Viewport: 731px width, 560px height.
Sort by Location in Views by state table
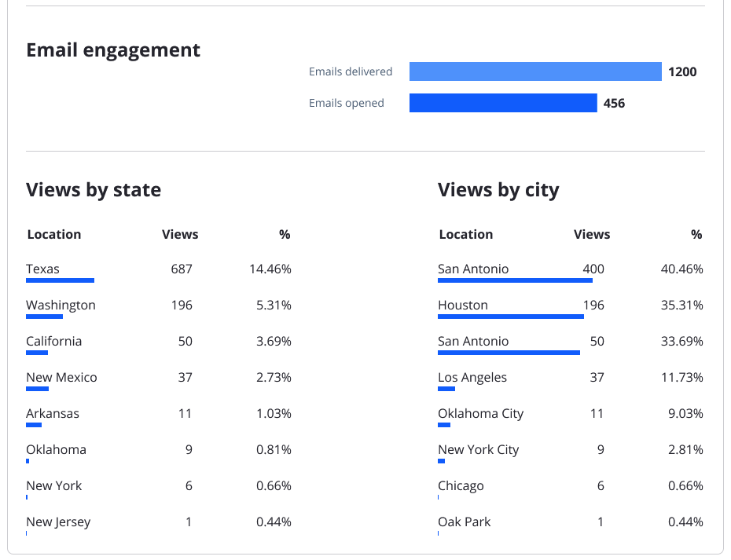pyautogui.click(x=53, y=234)
